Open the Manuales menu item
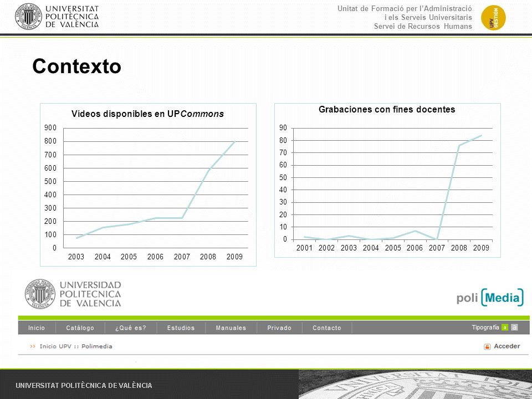The width and height of the screenshot is (532, 399). [x=231, y=328]
